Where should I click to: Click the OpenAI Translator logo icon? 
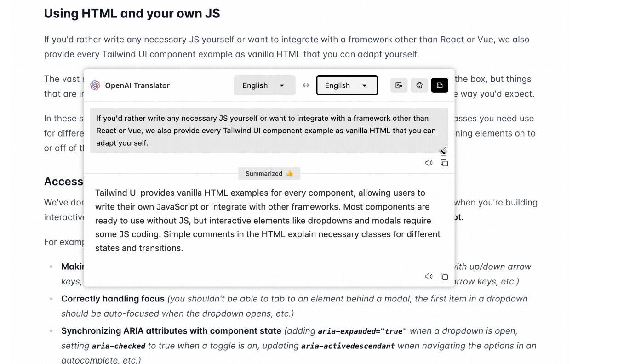pyautogui.click(x=95, y=85)
